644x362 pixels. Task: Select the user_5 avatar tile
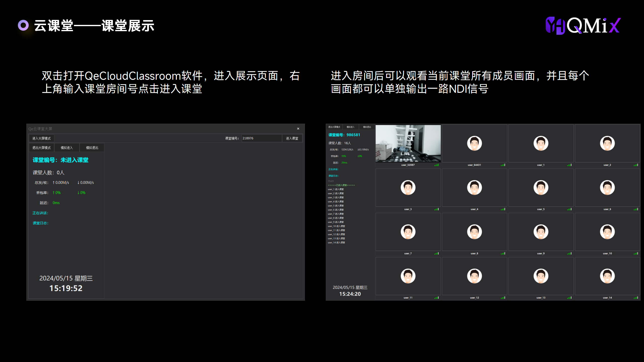(x=541, y=188)
